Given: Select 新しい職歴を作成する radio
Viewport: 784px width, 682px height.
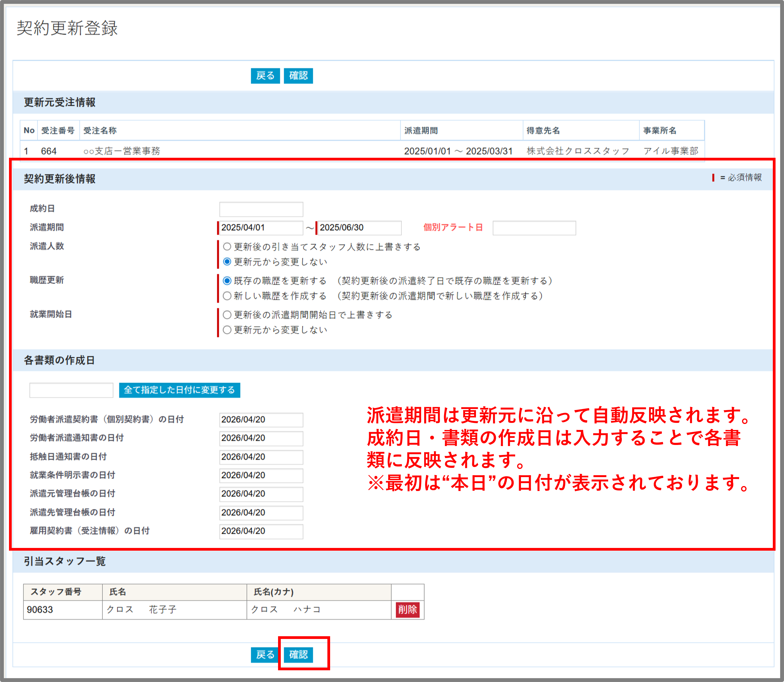Looking at the screenshot, I should pyautogui.click(x=227, y=296).
